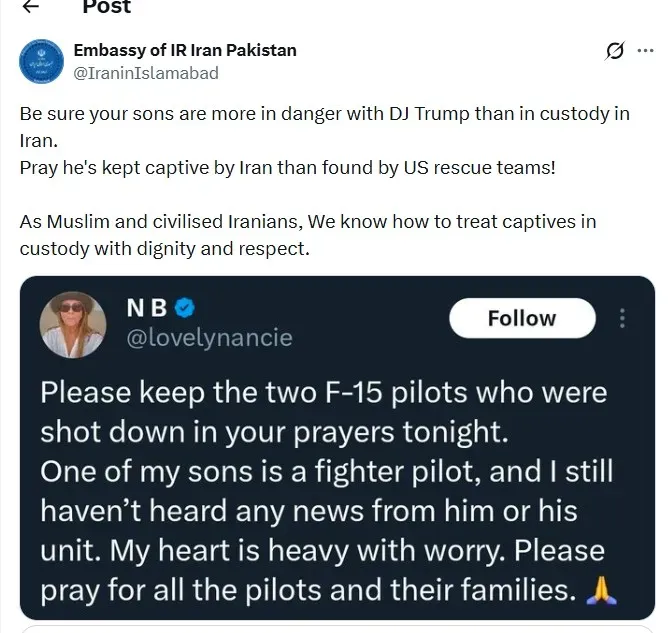Open the embassy post's horizontal three-dot menu
The width and height of the screenshot is (668, 633).
pos(645,51)
